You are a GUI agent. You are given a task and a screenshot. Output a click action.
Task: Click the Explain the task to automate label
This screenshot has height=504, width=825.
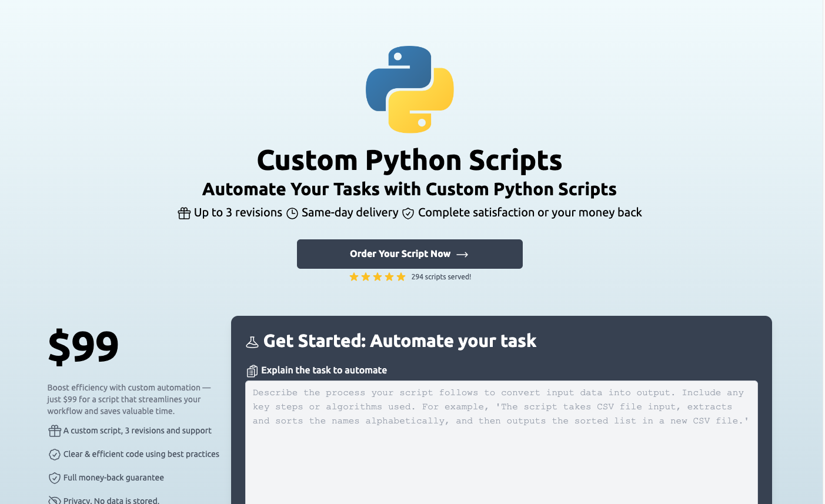[x=324, y=370]
